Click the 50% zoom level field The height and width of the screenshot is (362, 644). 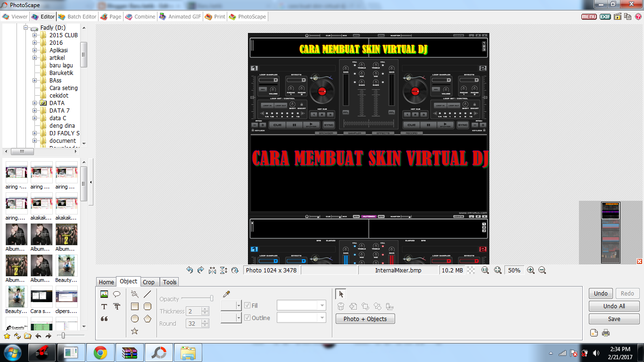pos(514,270)
